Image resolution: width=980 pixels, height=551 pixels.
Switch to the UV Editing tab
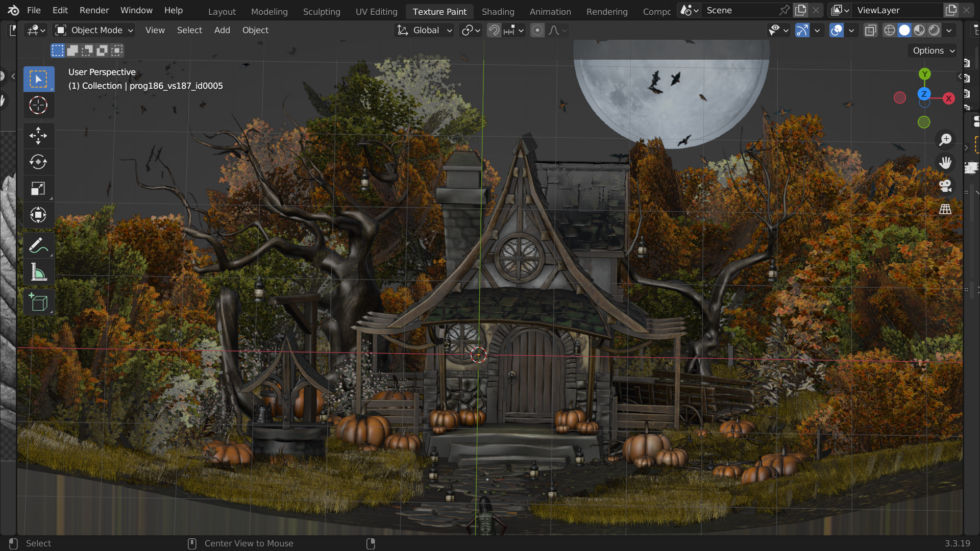(376, 11)
